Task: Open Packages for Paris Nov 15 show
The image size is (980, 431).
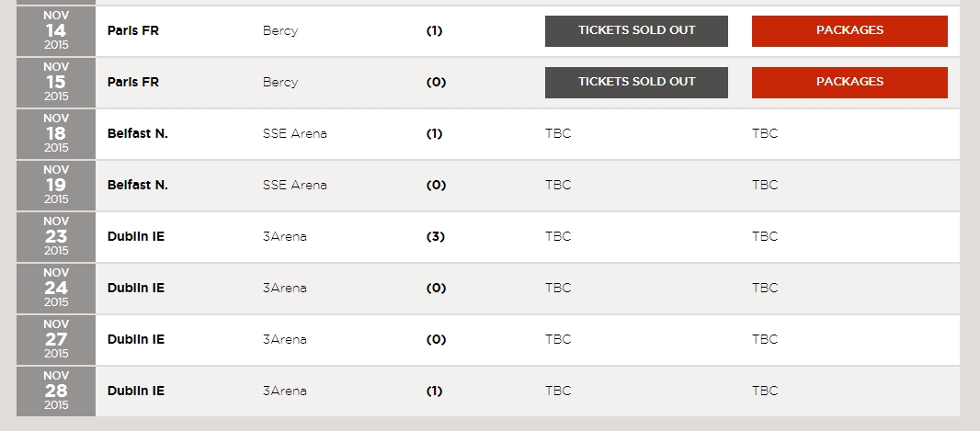Action: [x=849, y=83]
